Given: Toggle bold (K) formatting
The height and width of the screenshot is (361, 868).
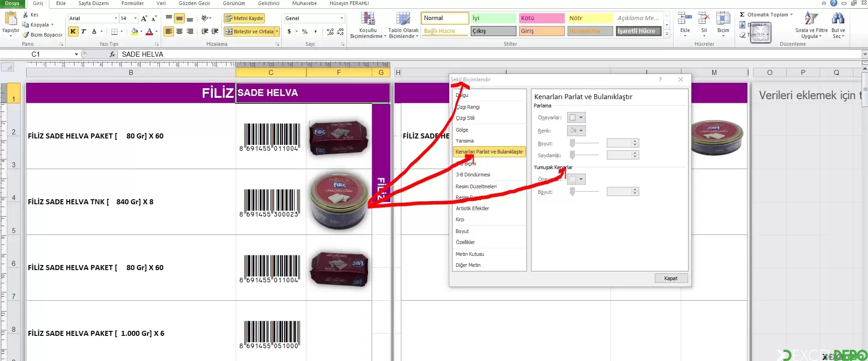Looking at the screenshot, I should click(73, 32).
